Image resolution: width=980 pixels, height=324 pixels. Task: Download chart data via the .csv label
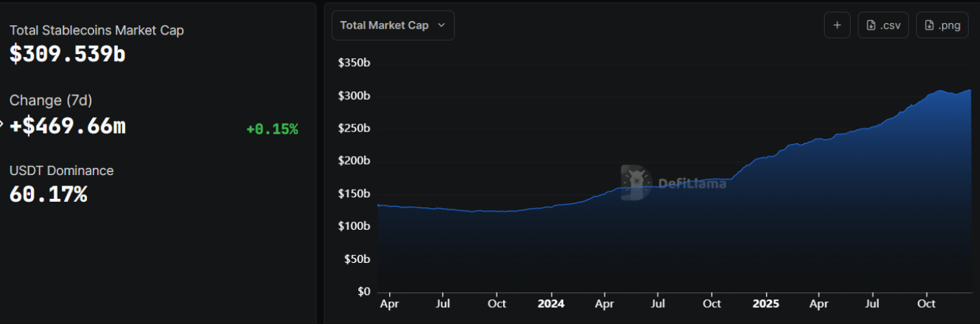click(890, 25)
